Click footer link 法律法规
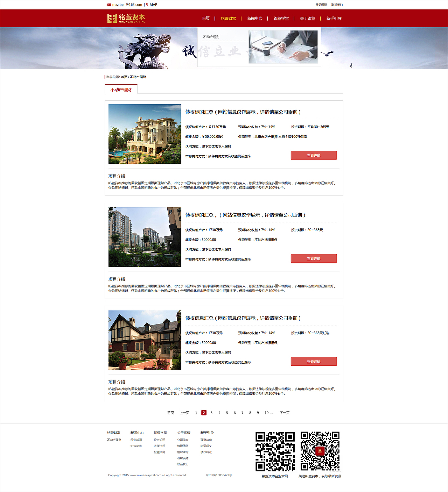Viewport: 448px width, 492px height. [x=159, y=446]
